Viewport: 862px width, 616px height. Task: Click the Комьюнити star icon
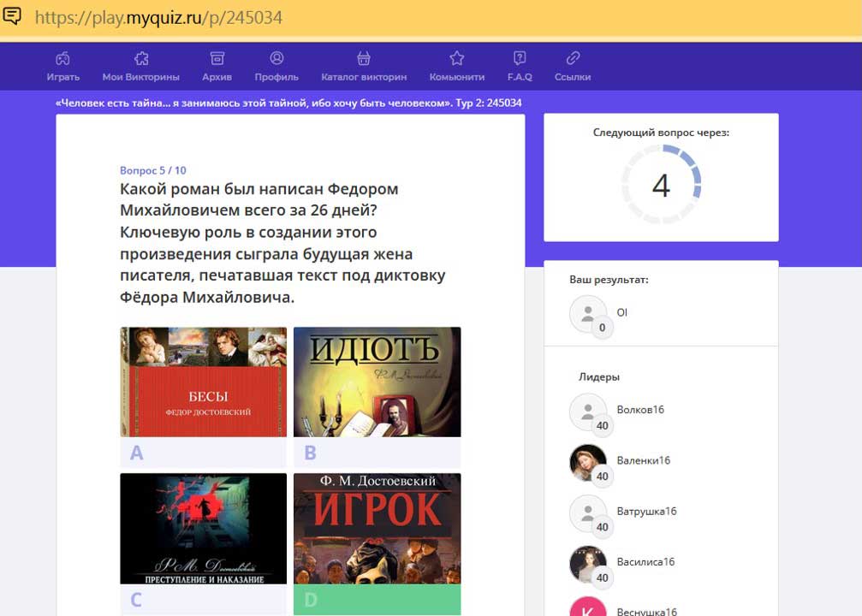457,58
